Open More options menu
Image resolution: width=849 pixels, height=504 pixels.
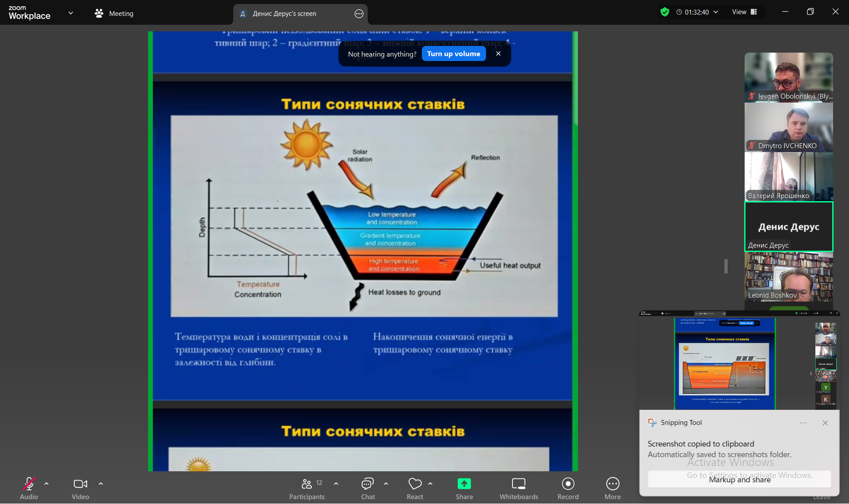point(612,489)
